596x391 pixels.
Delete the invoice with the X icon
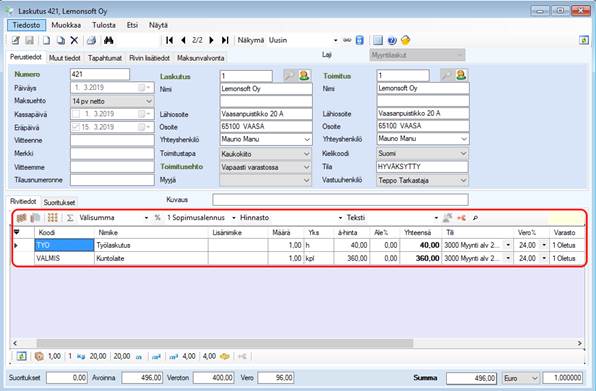[x=74, y=40]
